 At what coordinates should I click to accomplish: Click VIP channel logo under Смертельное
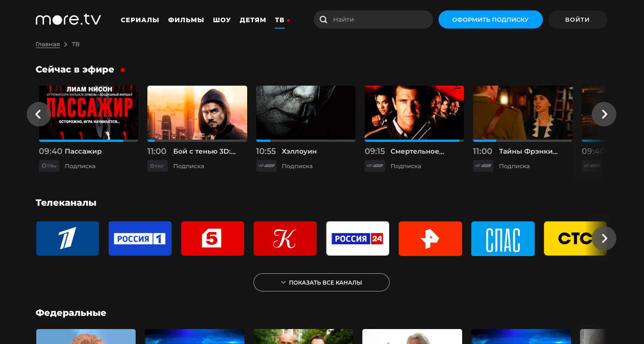(x=375, y=166)
